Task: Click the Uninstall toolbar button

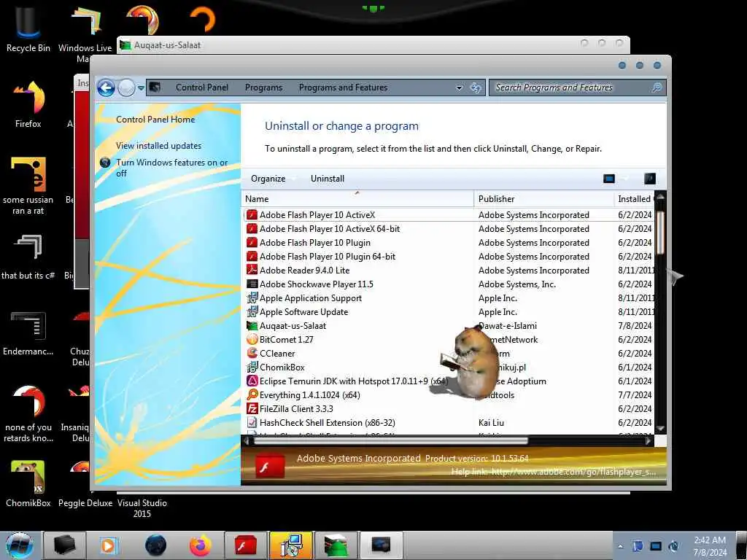Action: point(328,179)
